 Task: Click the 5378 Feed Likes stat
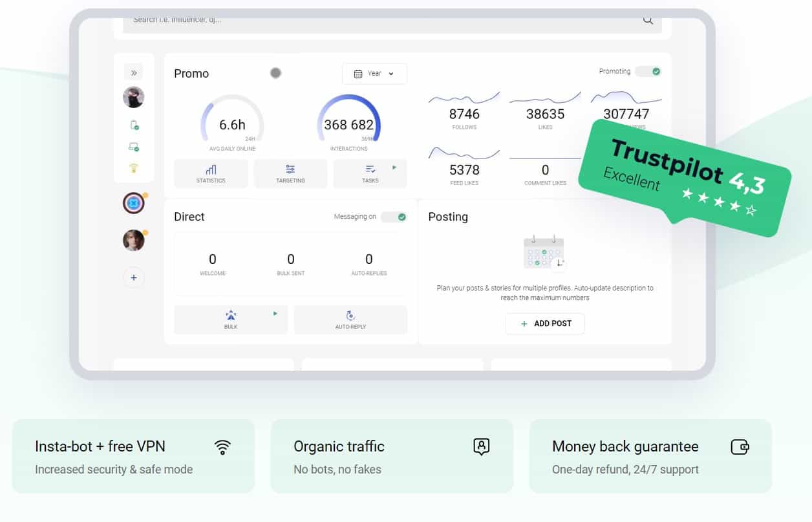[x=464, y=167]
